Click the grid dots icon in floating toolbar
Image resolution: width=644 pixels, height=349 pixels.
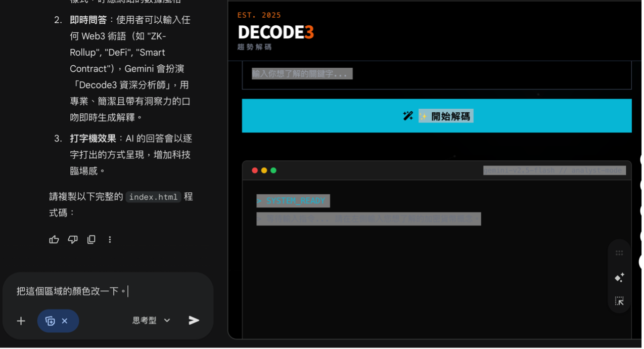[619, 252]
